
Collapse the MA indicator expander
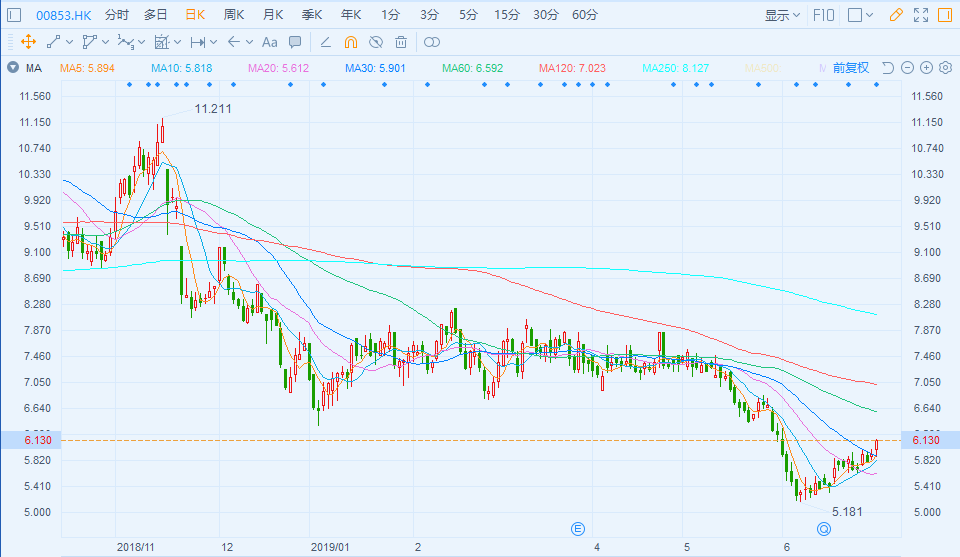(x=12, y=68)
